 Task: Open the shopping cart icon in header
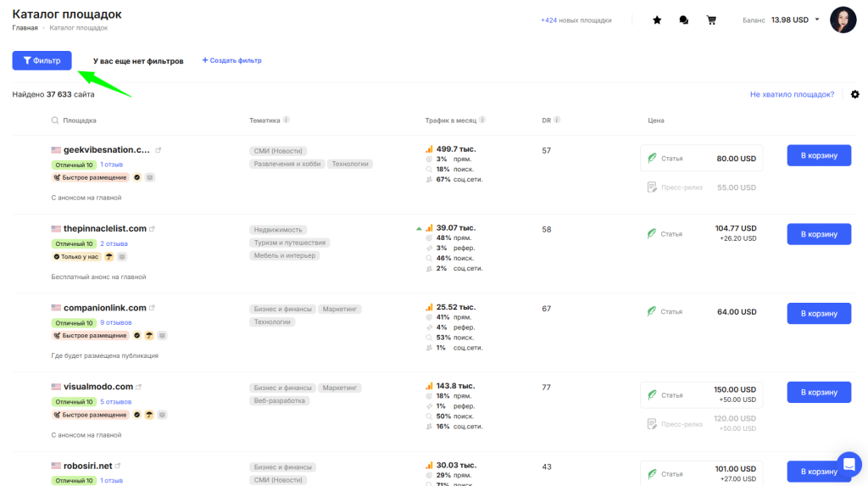point(711,20)
